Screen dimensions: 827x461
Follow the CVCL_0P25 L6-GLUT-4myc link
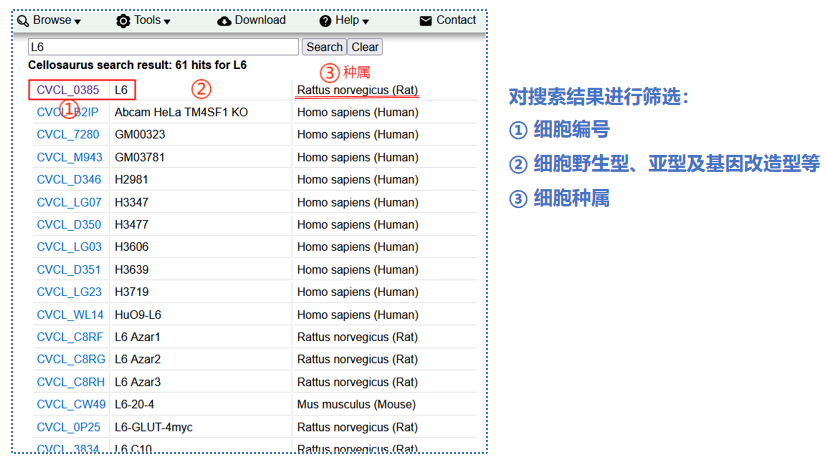69,427
